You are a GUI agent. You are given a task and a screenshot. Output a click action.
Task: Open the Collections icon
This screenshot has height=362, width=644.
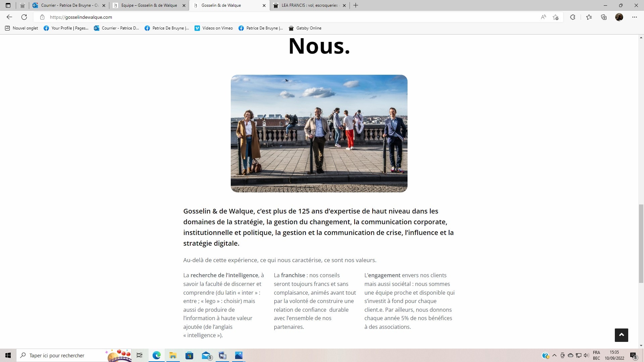[604, 17]
